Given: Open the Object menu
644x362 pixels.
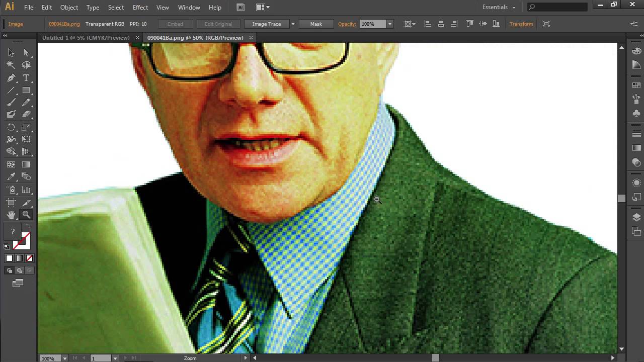Looking at the screenshot, I should pos(69,7).
